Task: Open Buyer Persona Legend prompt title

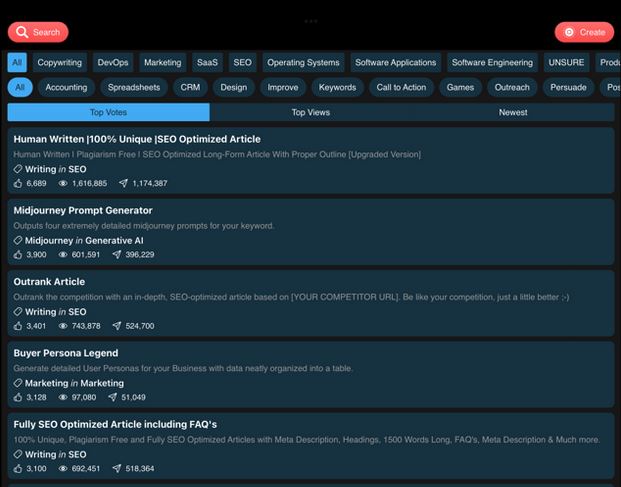Action: coord(66,353)
